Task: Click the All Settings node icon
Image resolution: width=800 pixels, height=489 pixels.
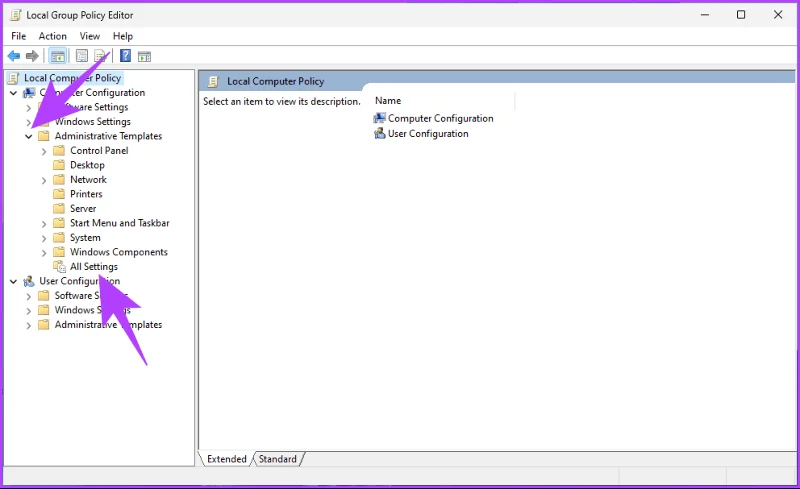Action: click(x=60, y=266)
